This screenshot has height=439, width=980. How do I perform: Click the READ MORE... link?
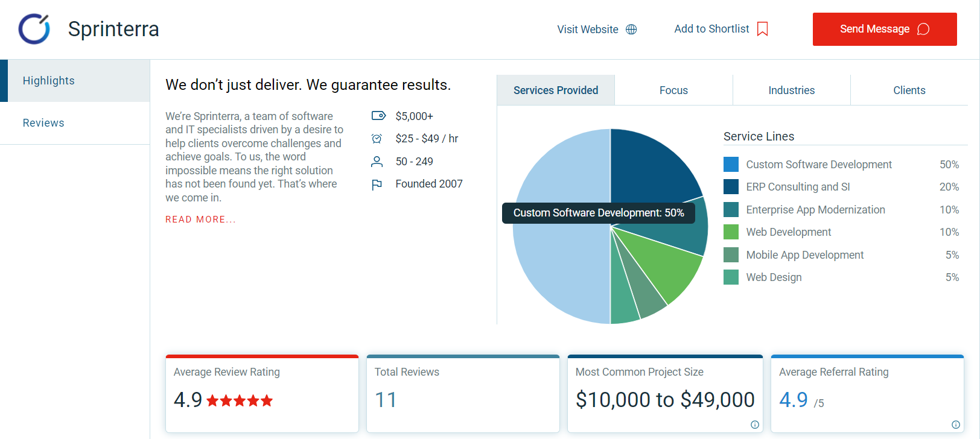tap(200, 219)
